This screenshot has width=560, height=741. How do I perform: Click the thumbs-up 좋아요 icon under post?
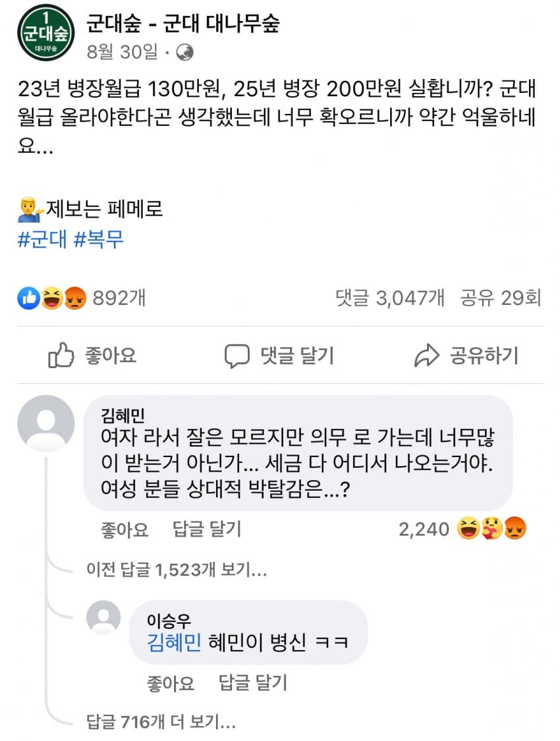click(x=61, y=356)
